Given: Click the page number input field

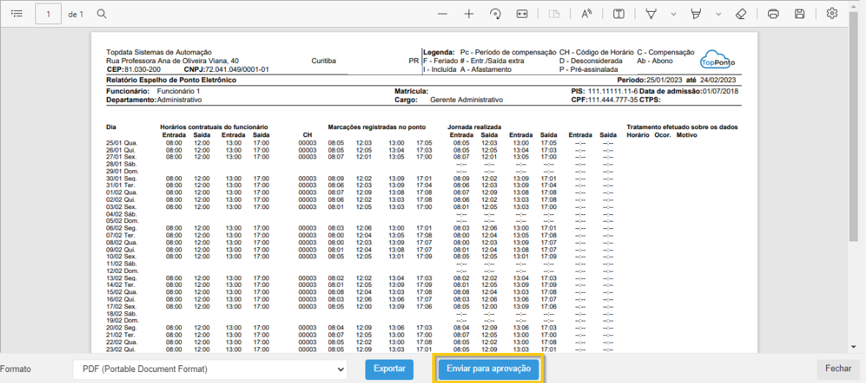Looking at the screenshot, I should tap(48, 14).
